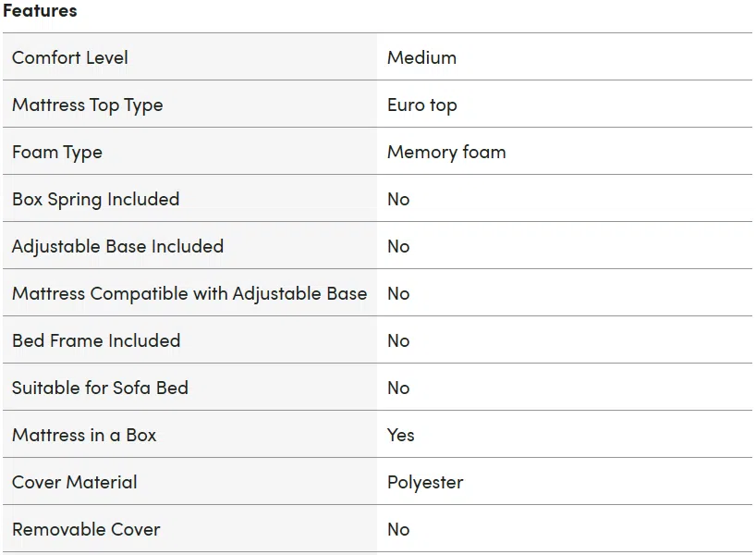Select the Foam Type row label
756x555 pixels.
point(57,153)
